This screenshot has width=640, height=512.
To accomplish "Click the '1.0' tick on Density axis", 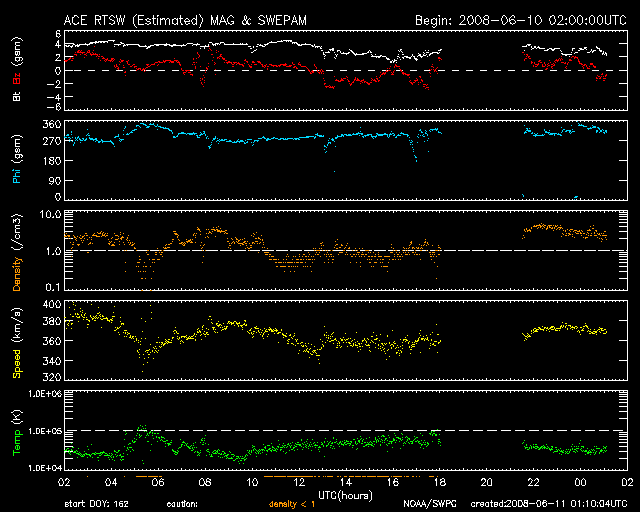I will click(x=53, y=252).
